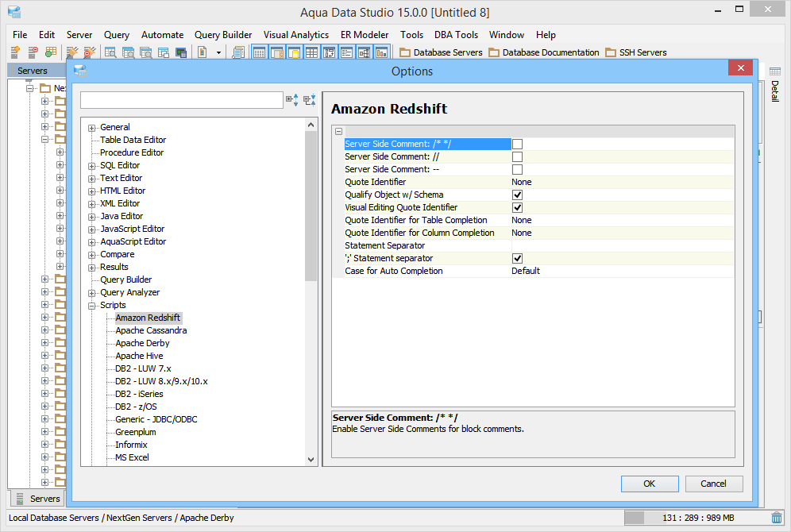
Task: Open the arrow dropdown beside the document icon
Action: pos(218,52)
